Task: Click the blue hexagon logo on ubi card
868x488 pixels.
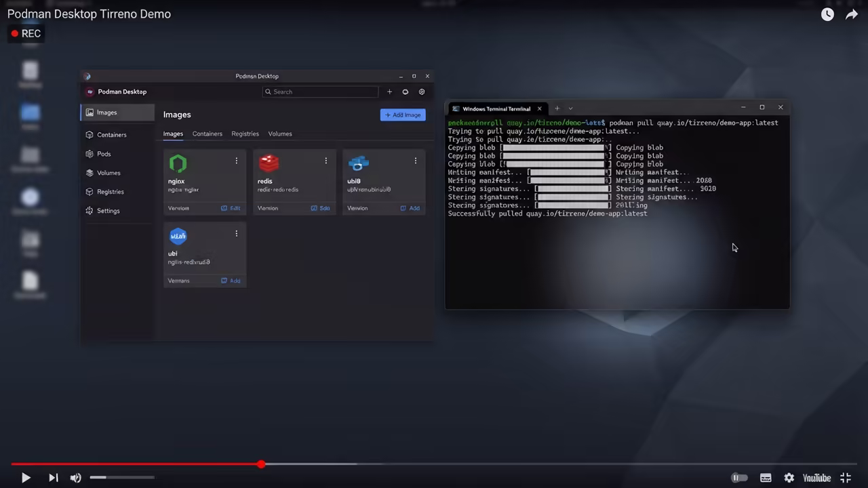Action: coord(178,236)
